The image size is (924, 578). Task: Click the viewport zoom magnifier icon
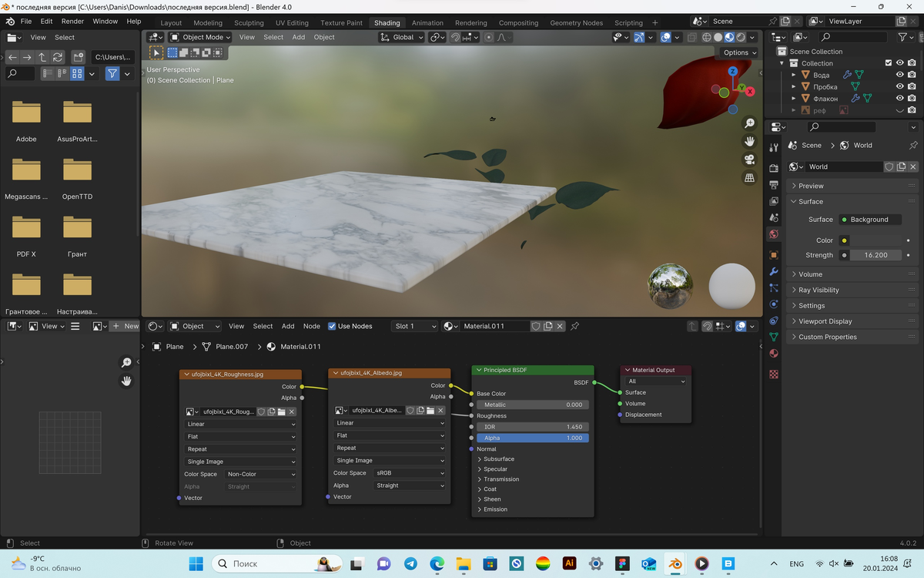pos(749,123)
